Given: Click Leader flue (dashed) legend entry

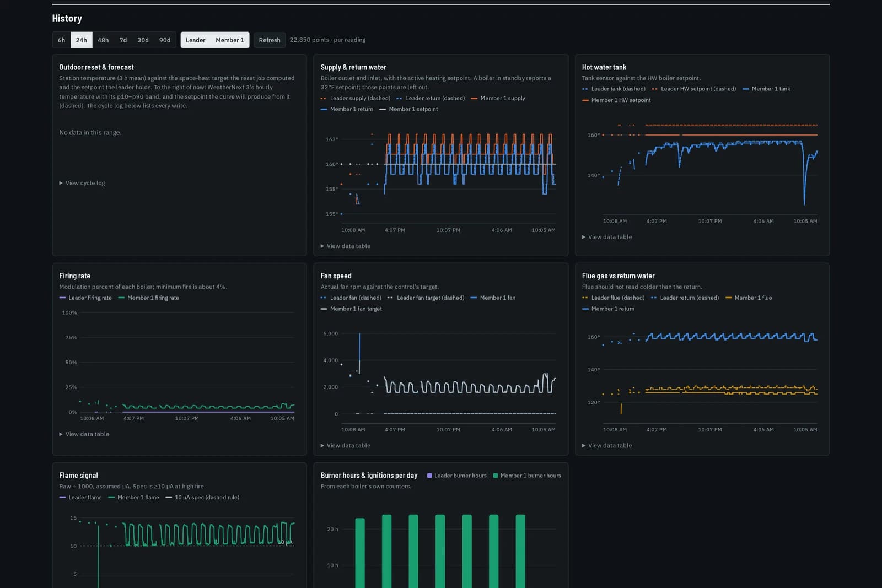Looking at the screenshot, I should pyautogui.click(x=613, y=298).
